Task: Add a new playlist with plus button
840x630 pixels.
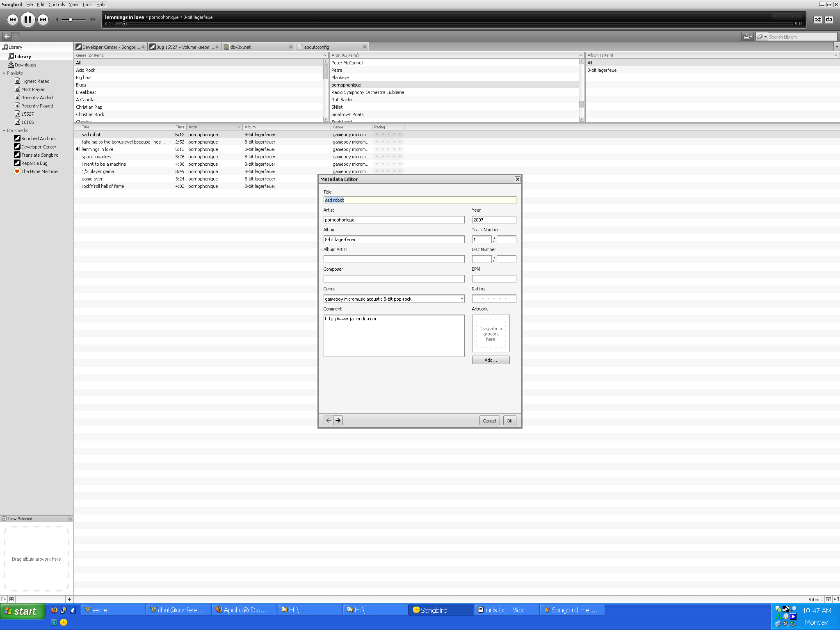Action: tap(69, 599)
